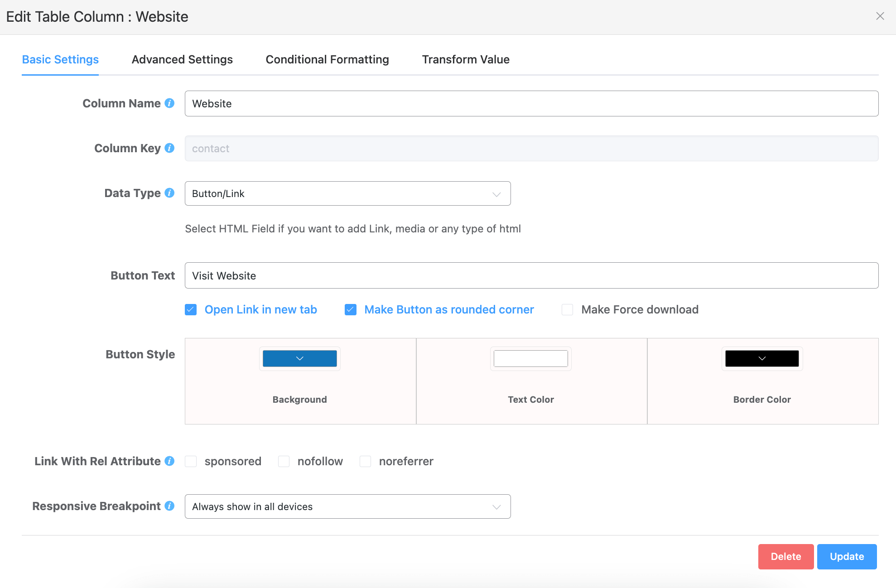Click the Data Type info icon
896x588 pixels.
pyautogui.click(x=169, y=193)
